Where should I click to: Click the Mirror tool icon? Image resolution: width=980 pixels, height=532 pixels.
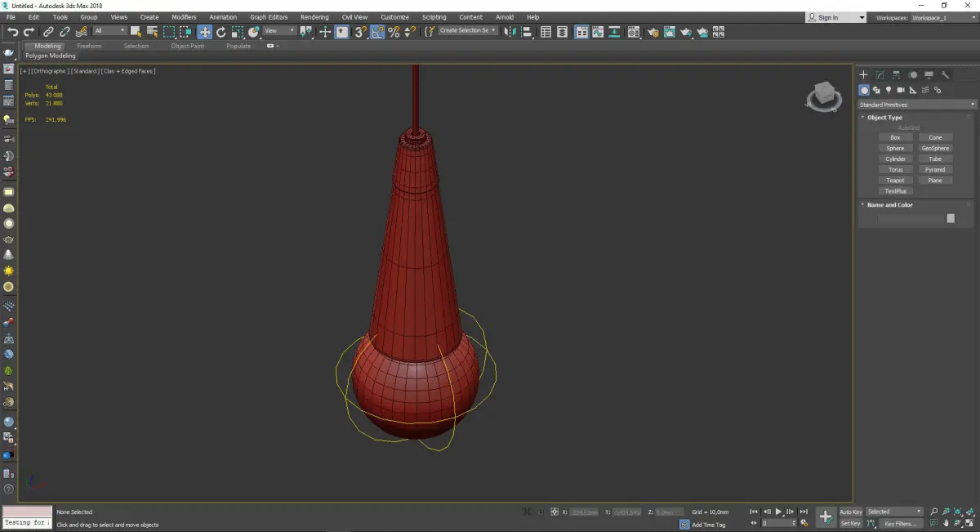pos(510,32)
